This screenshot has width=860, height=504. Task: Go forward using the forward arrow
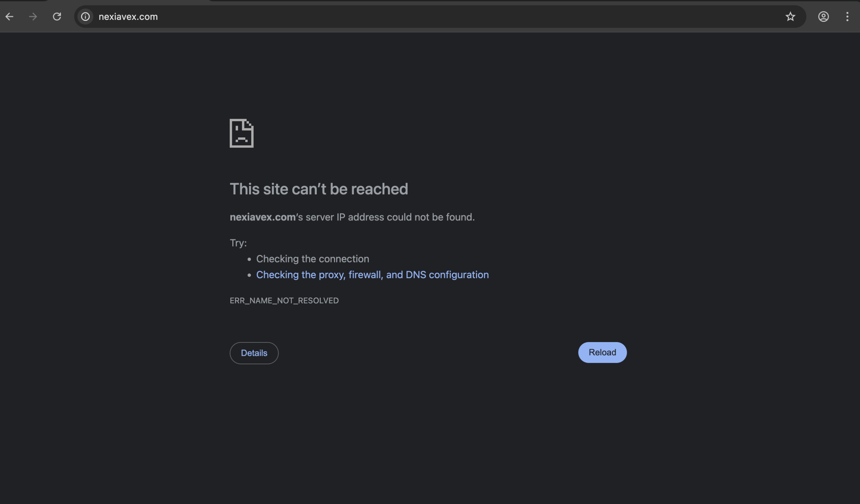coord(33,16)
